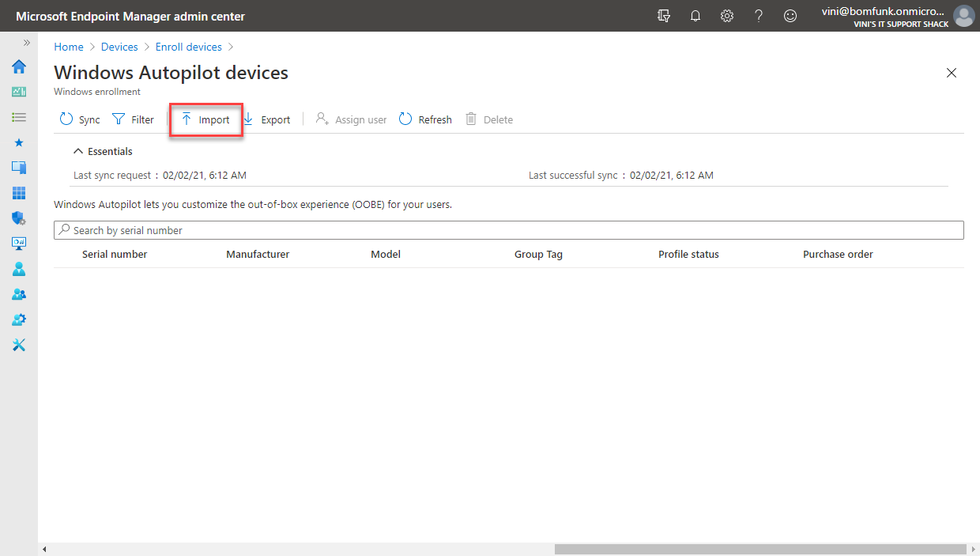
Task: Sort by the Manufacturer column header
Action: pos(258,254)
